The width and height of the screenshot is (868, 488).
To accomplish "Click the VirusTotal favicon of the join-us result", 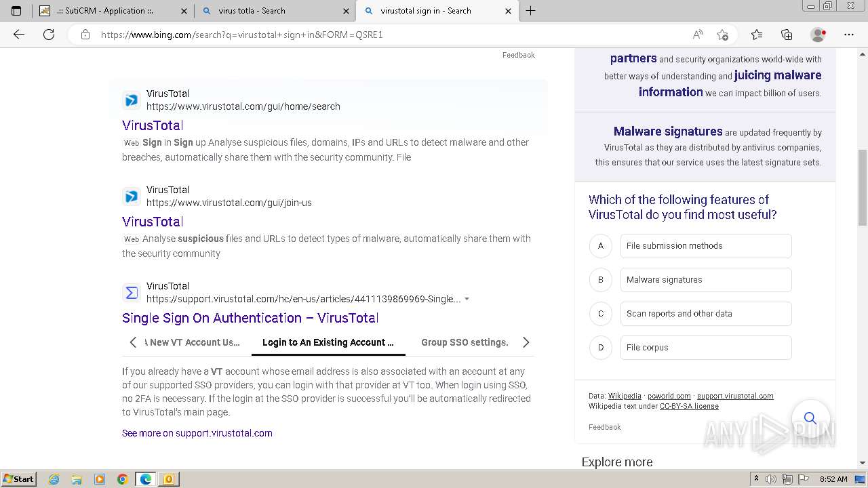I will point(132,197).
